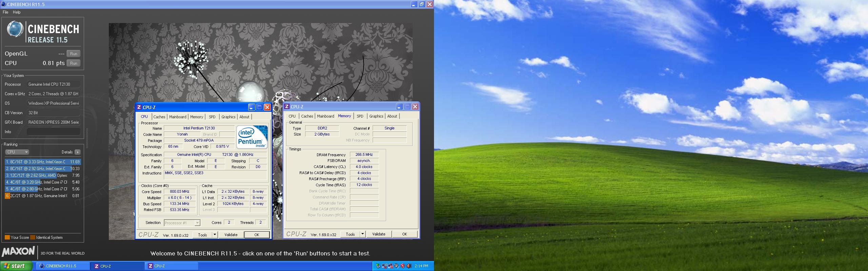Click the Processor field Genuine Intel CPU T2130
Viewport: 868px width, 271px height.
pos(54,84)
